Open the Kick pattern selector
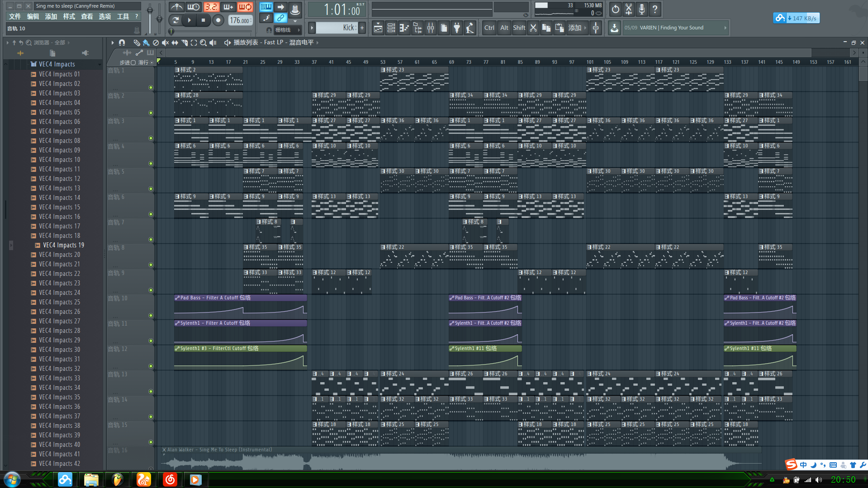 (x=337, y=28)
